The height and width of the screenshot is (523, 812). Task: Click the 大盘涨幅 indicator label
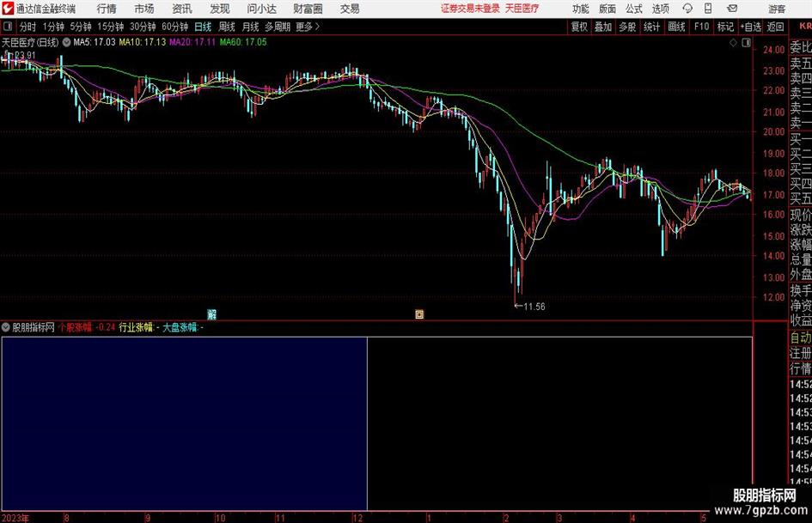180,327
